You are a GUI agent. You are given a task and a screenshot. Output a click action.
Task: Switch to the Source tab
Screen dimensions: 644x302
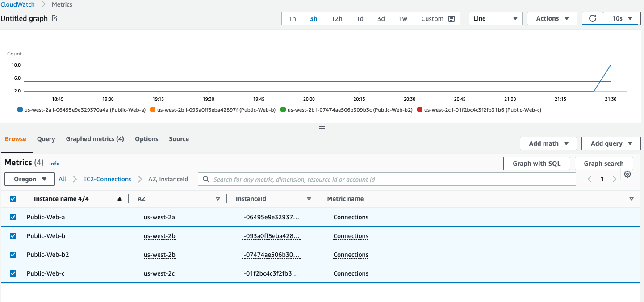[x=179, y=139]
